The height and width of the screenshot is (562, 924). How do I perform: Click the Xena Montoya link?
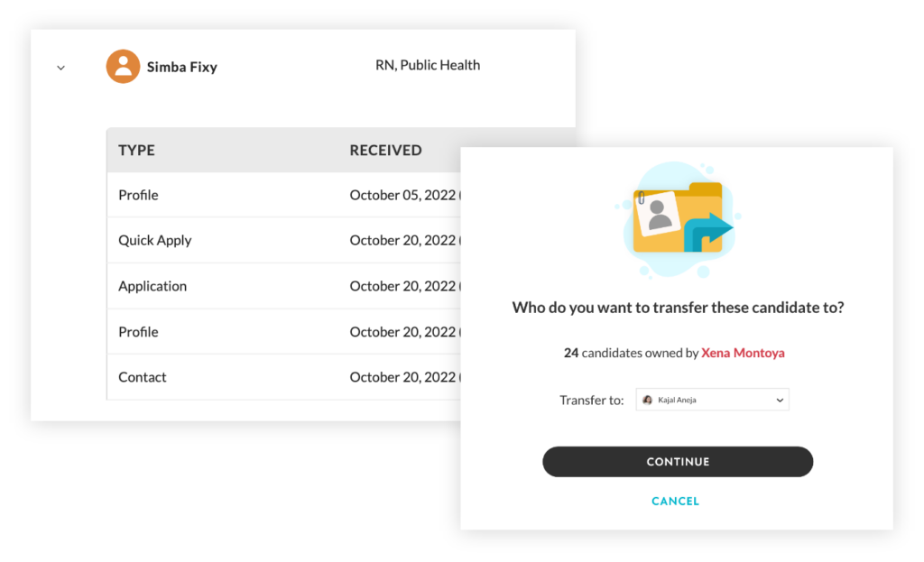[743, 353]
